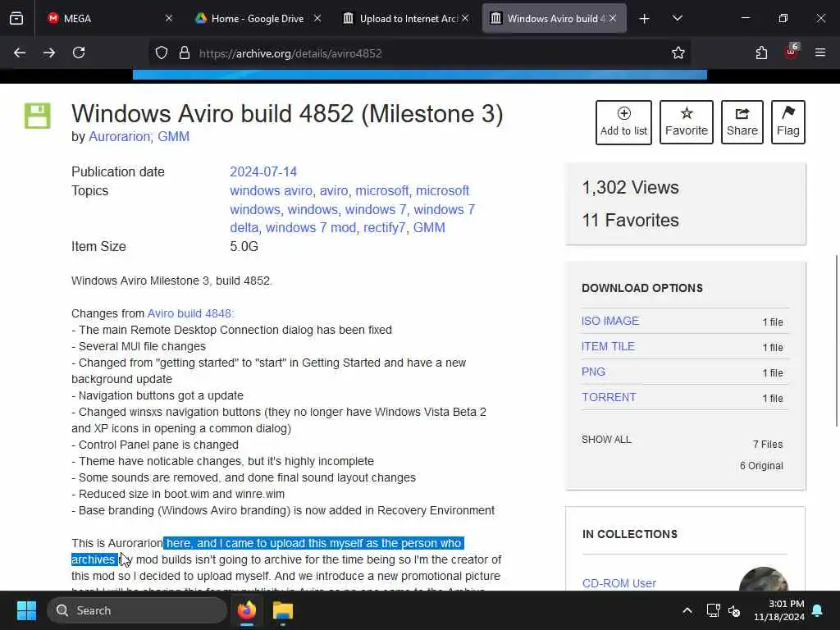Click the green software floppy icon
This screenshot has width=840, height=630.
[38, 116]
